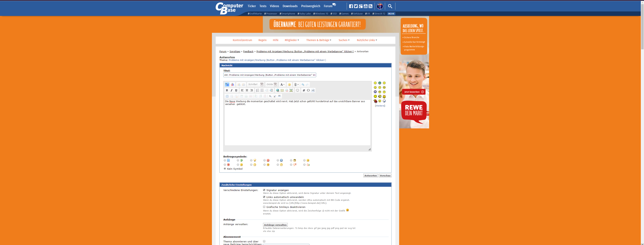Open the search magnifier in header
The height and width of the screenshot is (245, 644).
pyautogui.click(x=390, y=6)
